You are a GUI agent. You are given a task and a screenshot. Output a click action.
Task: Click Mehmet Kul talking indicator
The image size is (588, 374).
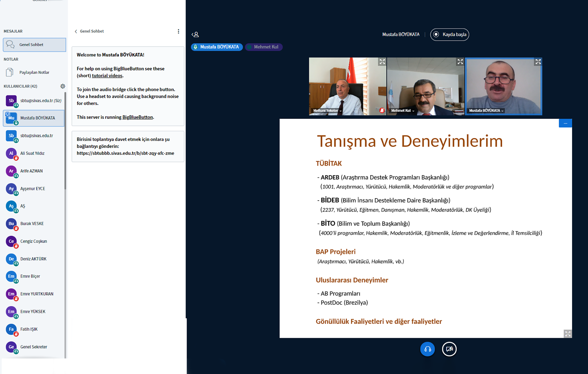tap(264, 47)
